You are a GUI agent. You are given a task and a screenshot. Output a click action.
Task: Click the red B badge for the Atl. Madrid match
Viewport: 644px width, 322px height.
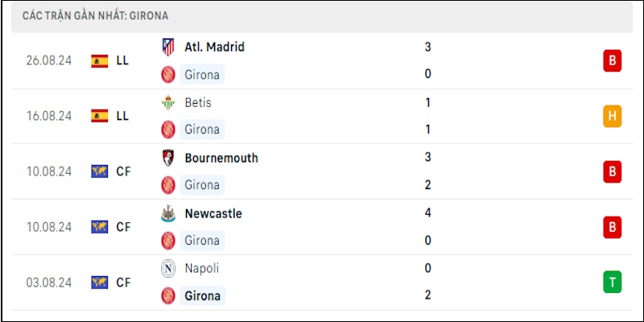tap(612, 61)
